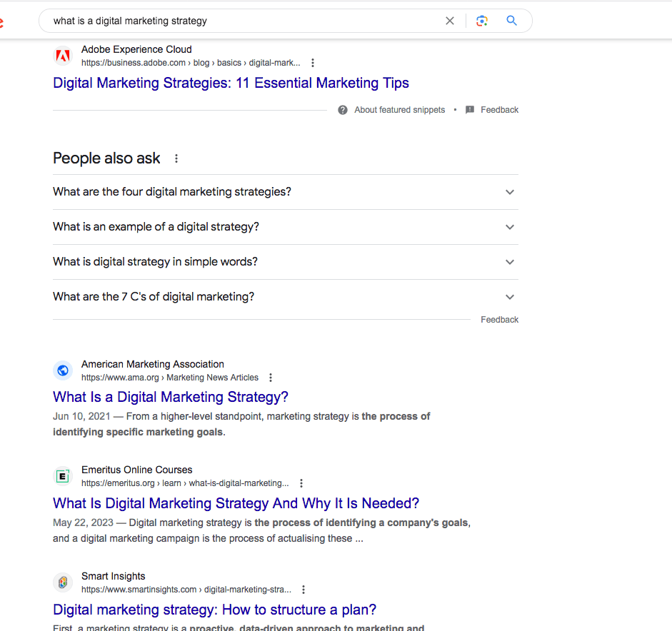This screenshot has height=631, width=672.
Task: Click inside the search input field
Action: point(214,21)
